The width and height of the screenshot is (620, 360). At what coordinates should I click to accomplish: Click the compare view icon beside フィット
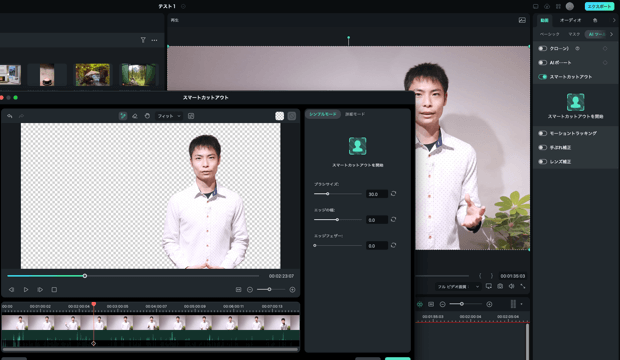[191, 116]
